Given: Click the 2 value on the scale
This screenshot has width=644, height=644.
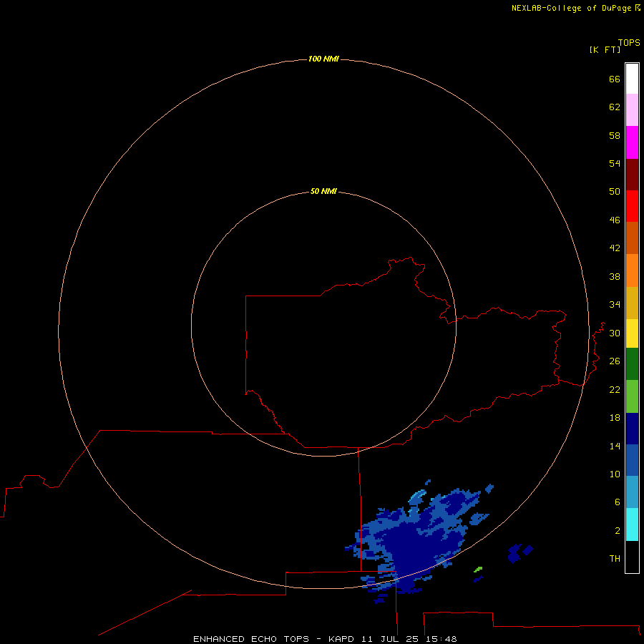Looking at the screenshot, I should click(x=618, y=531).
